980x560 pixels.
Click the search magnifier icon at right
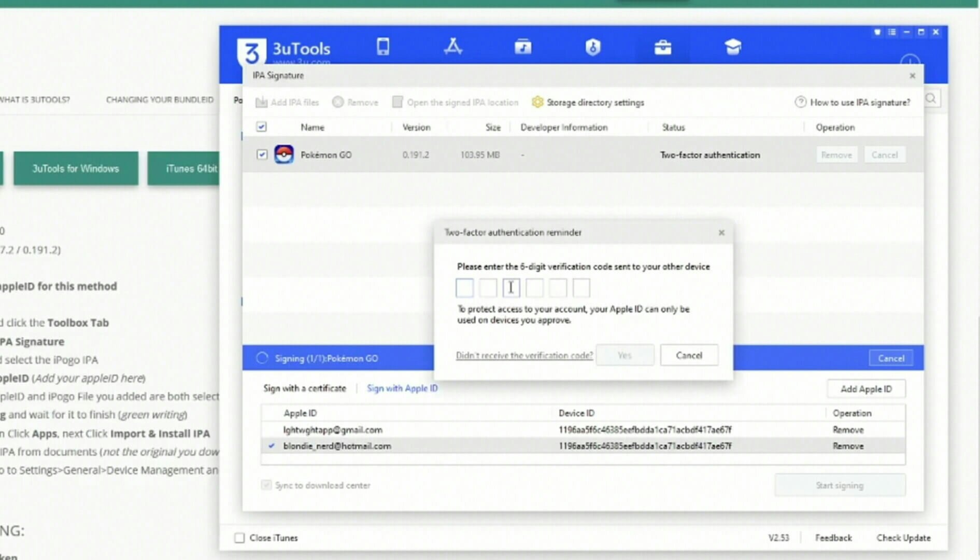click(x=931, y=99)
